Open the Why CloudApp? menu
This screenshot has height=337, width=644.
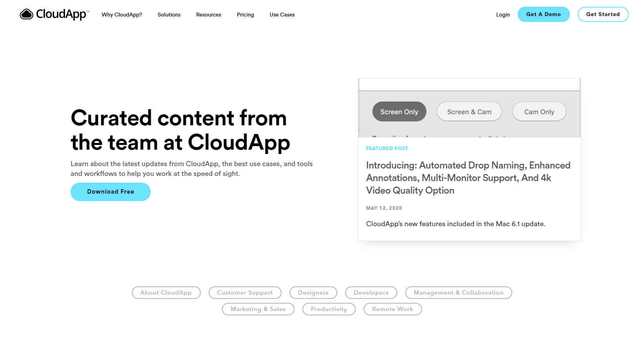pyautogui.click(x=122, y=15)
